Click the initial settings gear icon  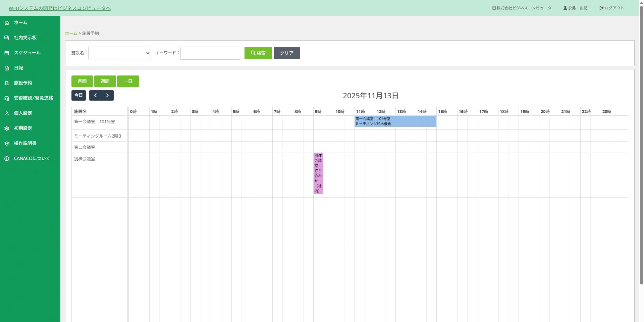[x=7, y=128]
